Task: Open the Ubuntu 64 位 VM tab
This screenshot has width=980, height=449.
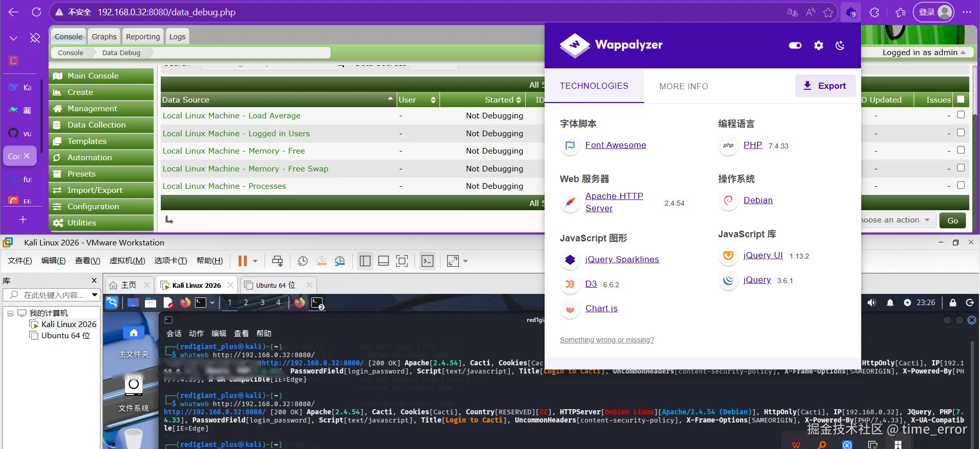Action: click(276, 285)
